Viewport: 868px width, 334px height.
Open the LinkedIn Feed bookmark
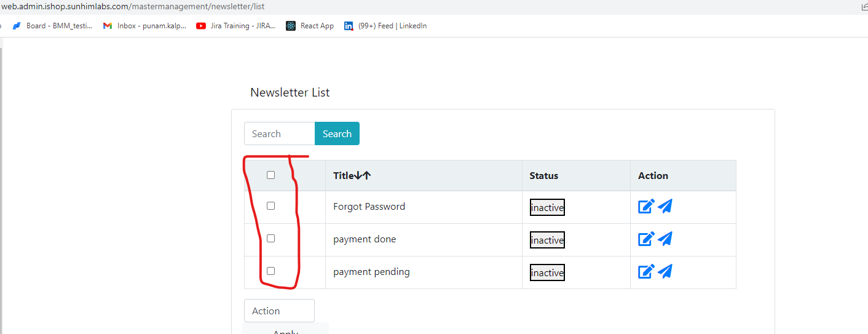pyautogui.click(x=385, y=26)
